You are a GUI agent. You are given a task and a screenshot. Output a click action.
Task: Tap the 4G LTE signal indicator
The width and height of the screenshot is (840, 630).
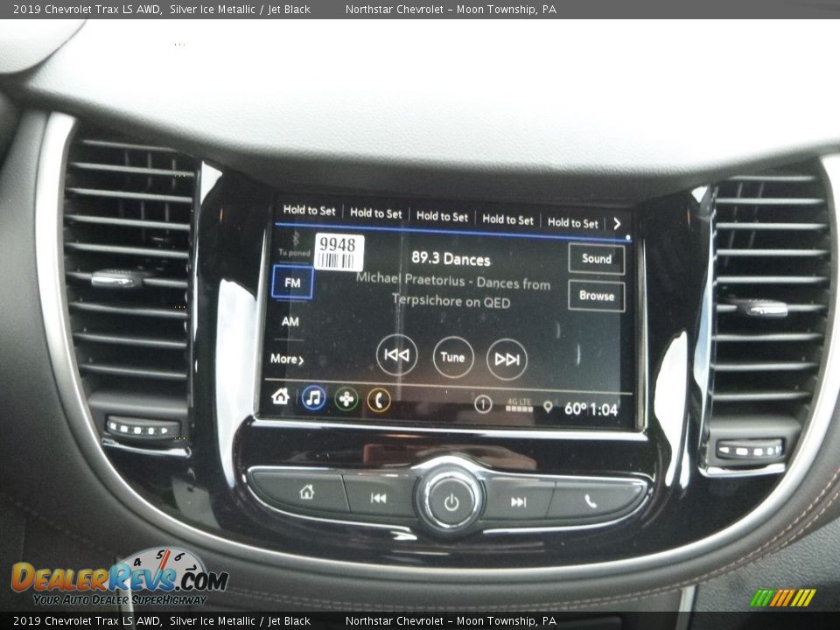519,406
